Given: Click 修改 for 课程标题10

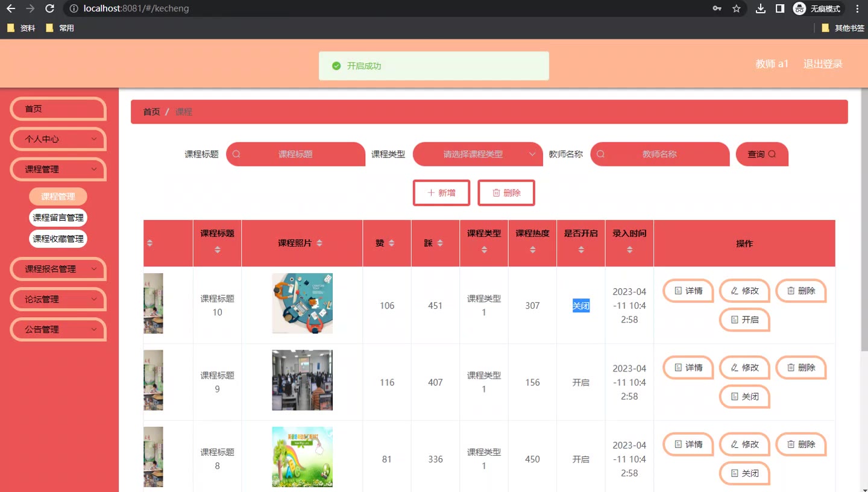Looking at the screenshot, I should [744, 291].
